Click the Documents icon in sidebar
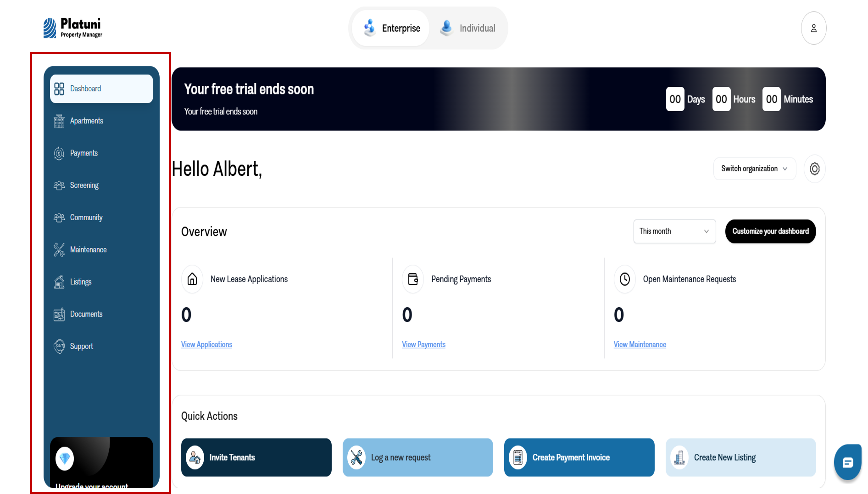Image resolution: width=868 pixels, height=494 pixels. pyautogui.click(x=59, y=314)
